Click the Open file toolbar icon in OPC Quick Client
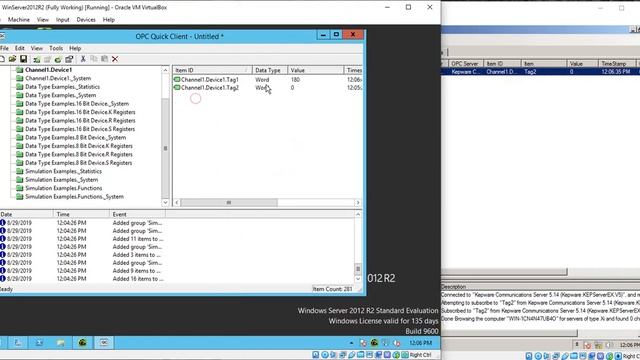 point(12,59)
